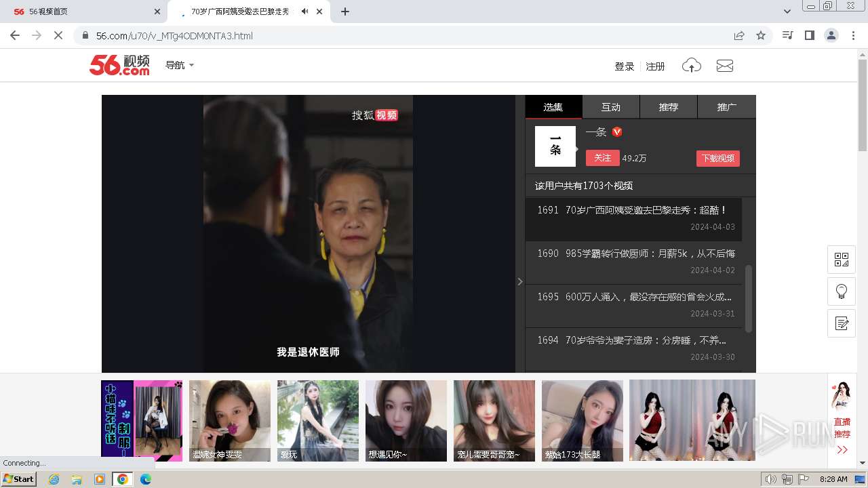Open the 萌玩 live thumbnail
Image resolution: width=868 pixels, height=488 pixels.
point(318,421)
